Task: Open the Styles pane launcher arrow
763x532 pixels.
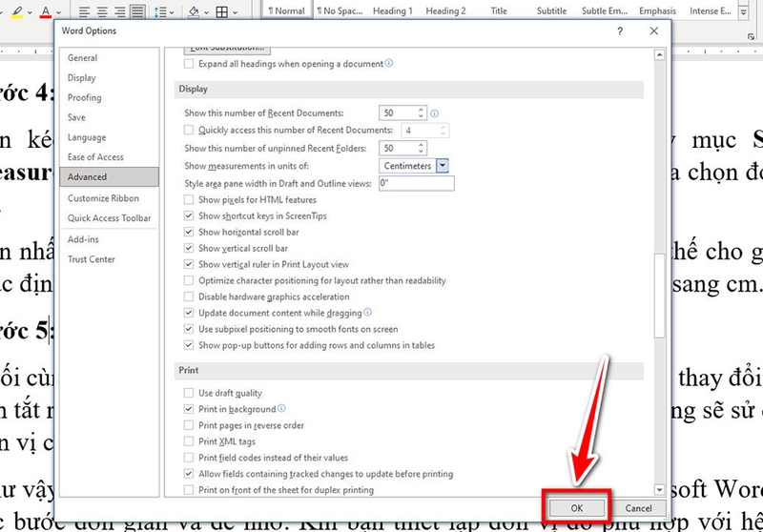Action: [751, 37]
